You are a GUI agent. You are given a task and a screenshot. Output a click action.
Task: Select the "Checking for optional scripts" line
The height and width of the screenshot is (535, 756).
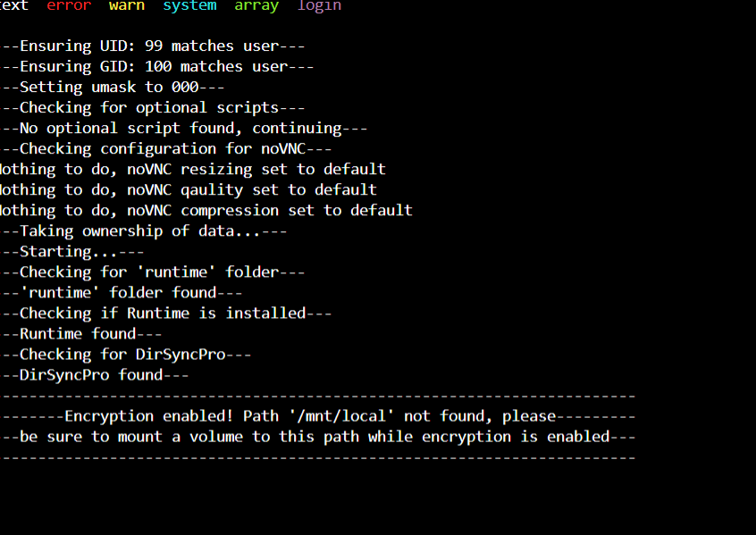click(x=152, y=107)
